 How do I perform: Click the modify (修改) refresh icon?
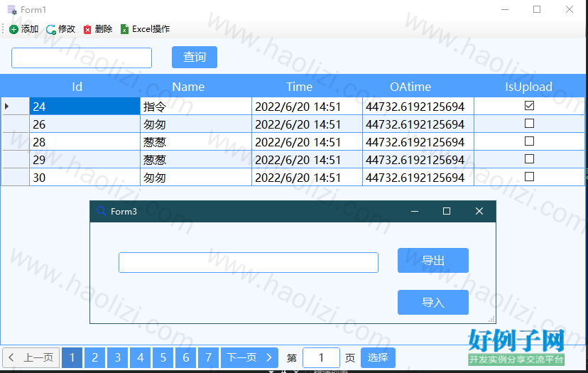tap(50, 29)
